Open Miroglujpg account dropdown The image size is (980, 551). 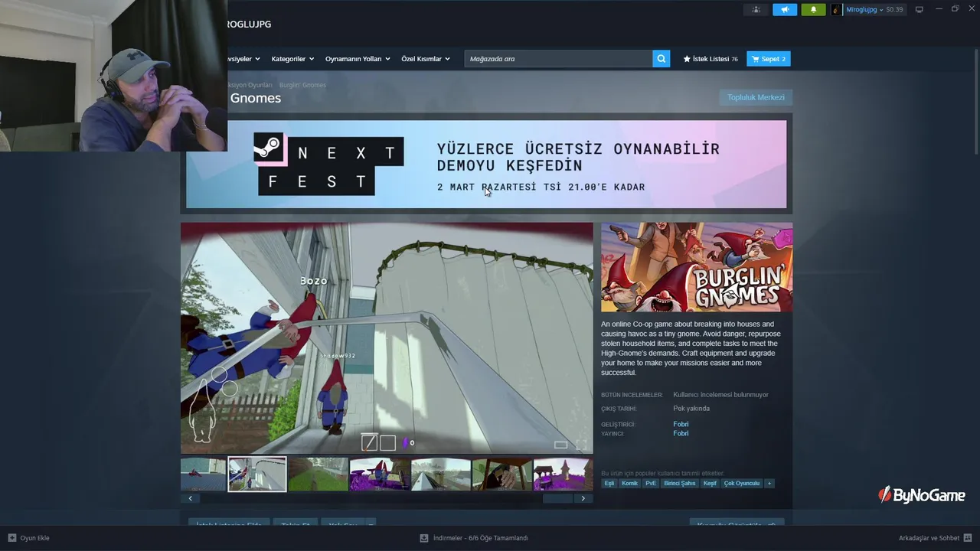click(x=864, y=9)
